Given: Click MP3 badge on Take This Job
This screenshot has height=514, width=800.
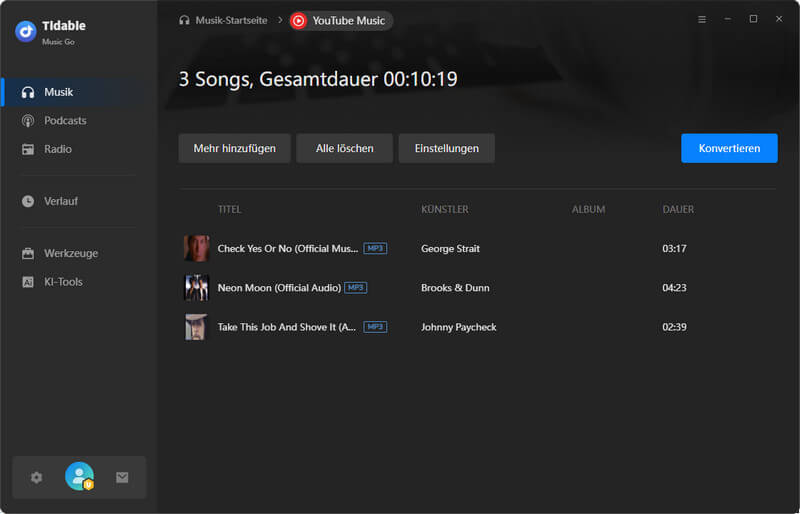Looking at the screenshot, I should pyautogui.click(x=375, y=327).
